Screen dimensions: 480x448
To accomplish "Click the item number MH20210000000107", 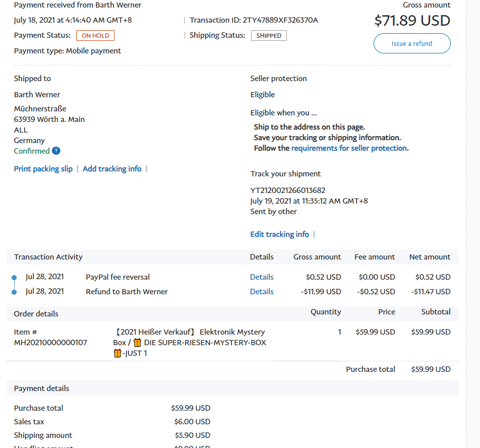I will 50,343.
